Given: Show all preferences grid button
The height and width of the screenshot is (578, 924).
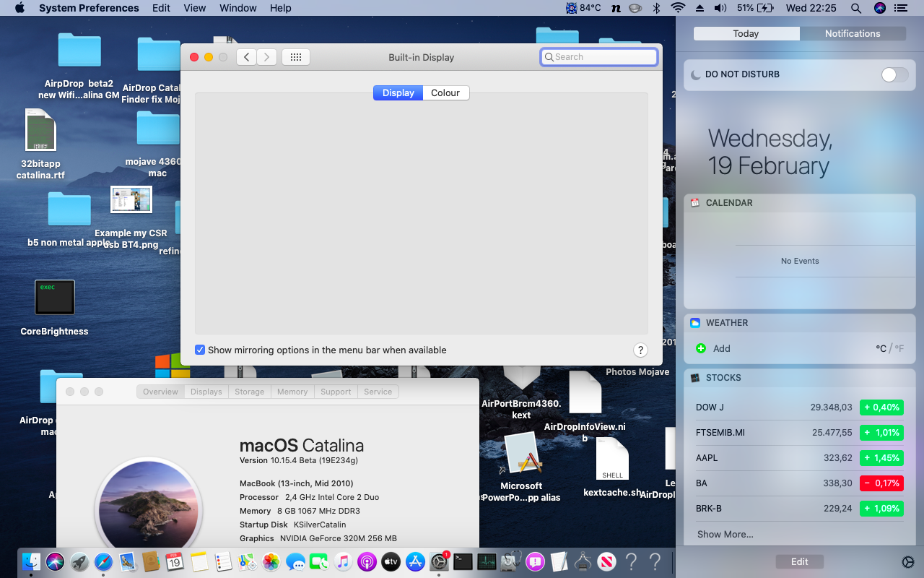Looking at the screenshot, I should [x=296, y=57].
